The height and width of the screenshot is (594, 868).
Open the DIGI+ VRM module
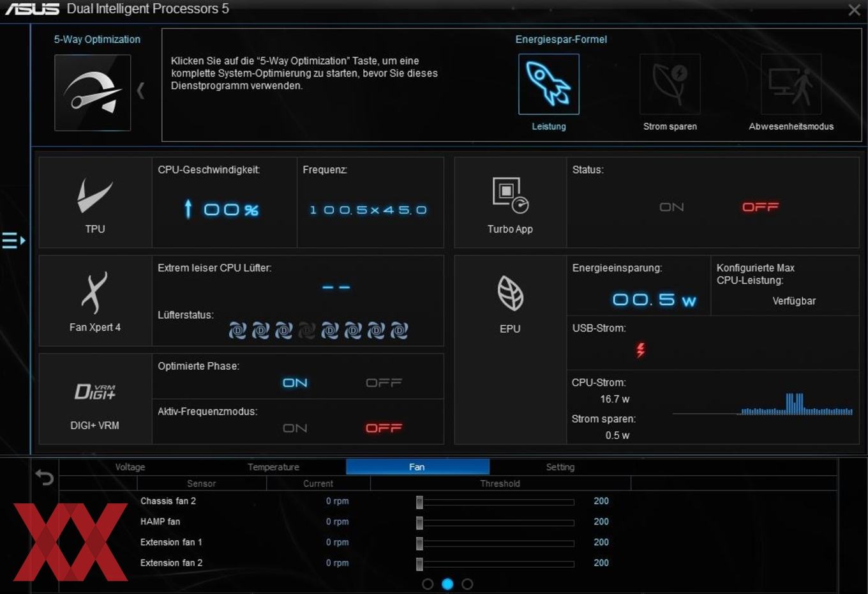(x=95, y=399)
